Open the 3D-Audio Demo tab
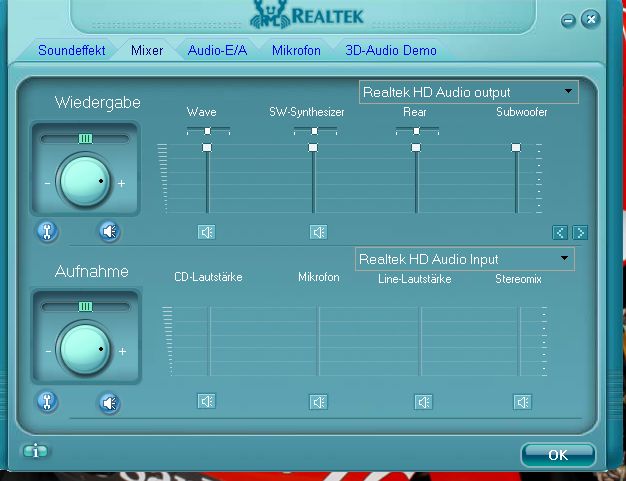The image size is (626, 481). click(x=391, y=50)
